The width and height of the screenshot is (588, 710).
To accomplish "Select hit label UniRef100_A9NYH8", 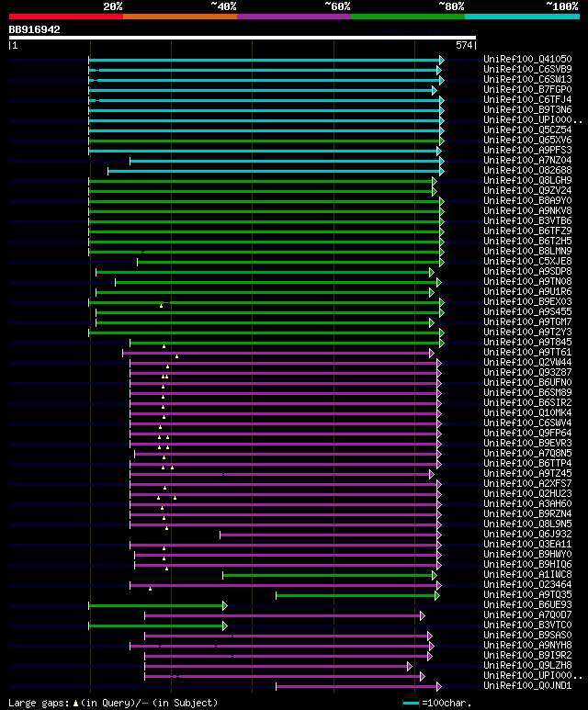I will (x=527, y=646).
